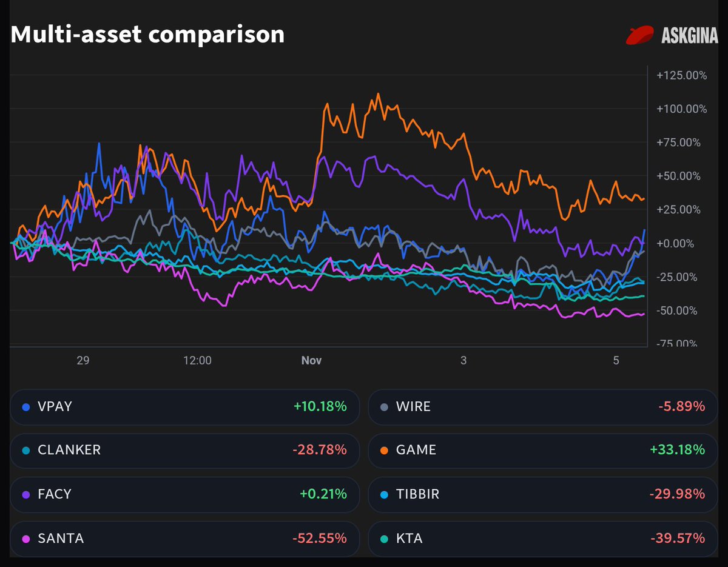The image size is (728, 567).
Task: Click the light blue TIBBIR legend dot
Action: coord(383,494)
